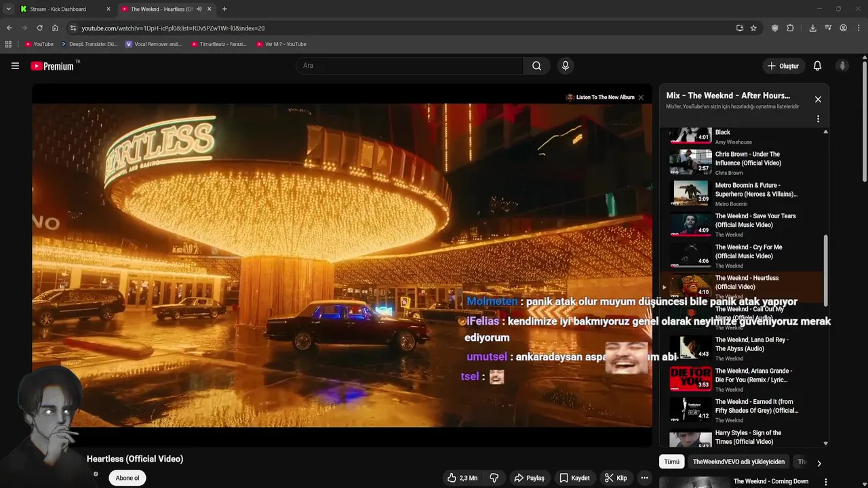Image resolution: width=868 pixels, height=488 pixels.
Task: Open YouTube notifications bell
Action: [817, 66]
